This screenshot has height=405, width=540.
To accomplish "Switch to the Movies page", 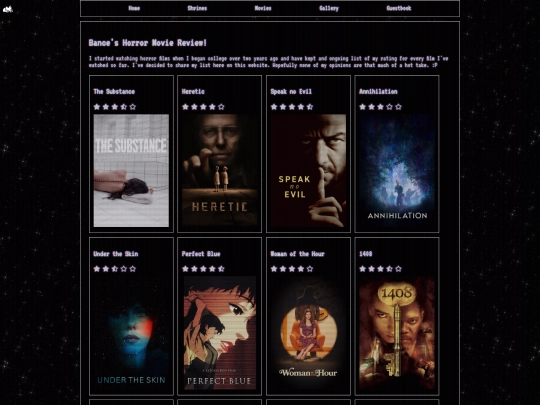I will pyautogui.click(x=263, y=8).
